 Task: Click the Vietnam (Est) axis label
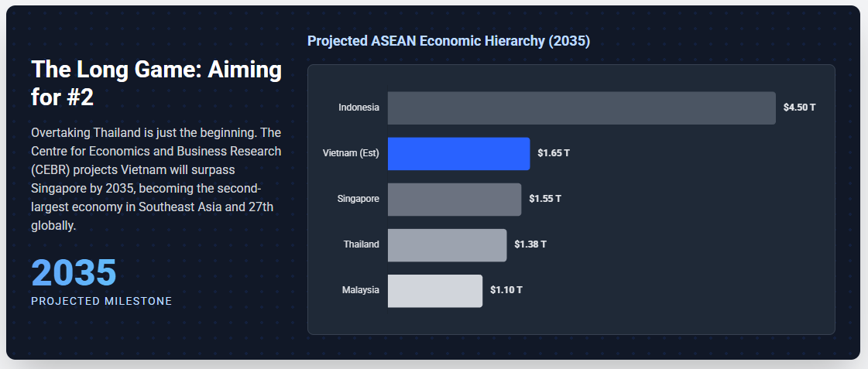coord(351,153)
